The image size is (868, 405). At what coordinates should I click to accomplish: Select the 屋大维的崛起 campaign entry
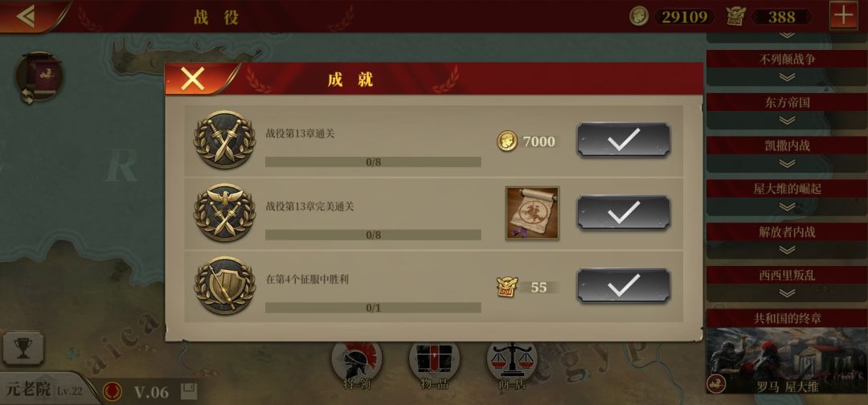point(787,189)
